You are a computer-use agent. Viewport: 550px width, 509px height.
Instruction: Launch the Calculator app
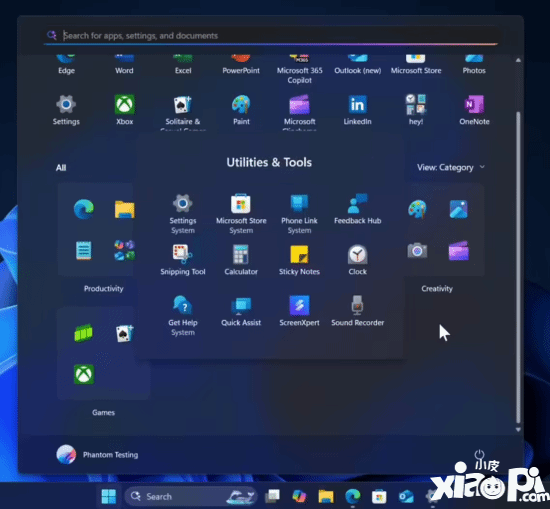(241, 260)
